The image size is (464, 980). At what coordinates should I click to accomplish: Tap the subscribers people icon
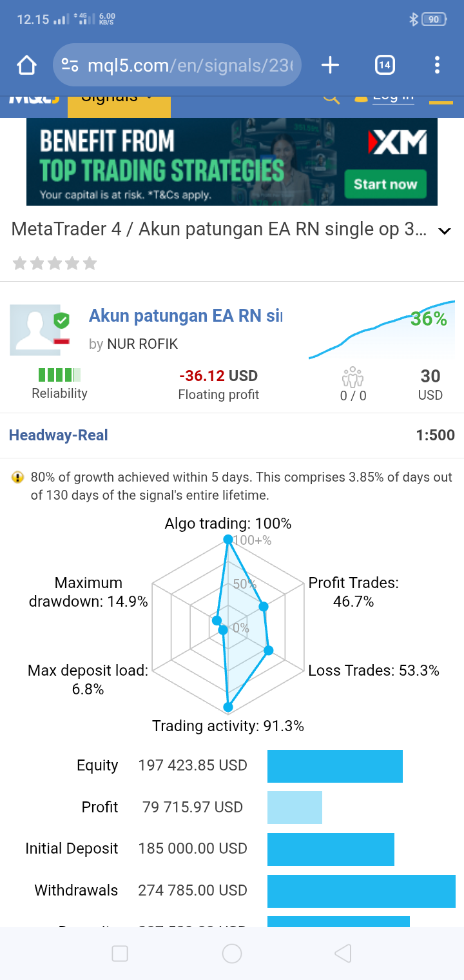[x=353, y=377]
